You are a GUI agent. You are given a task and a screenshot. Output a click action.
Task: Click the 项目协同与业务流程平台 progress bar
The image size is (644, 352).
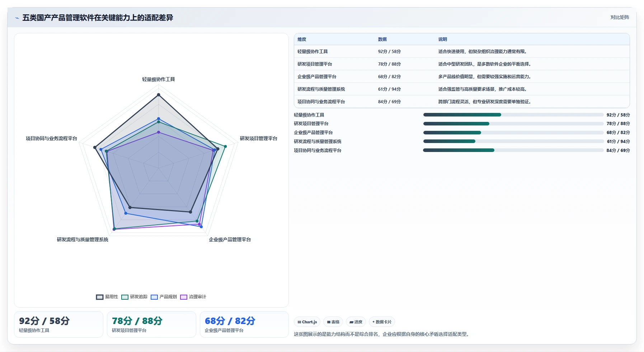(513, 150)
